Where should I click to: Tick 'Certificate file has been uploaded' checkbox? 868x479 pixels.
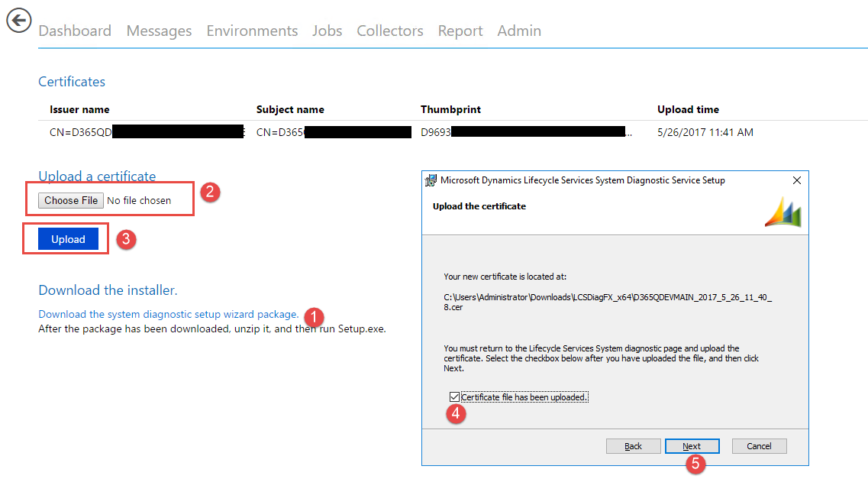tap(454, 397)
